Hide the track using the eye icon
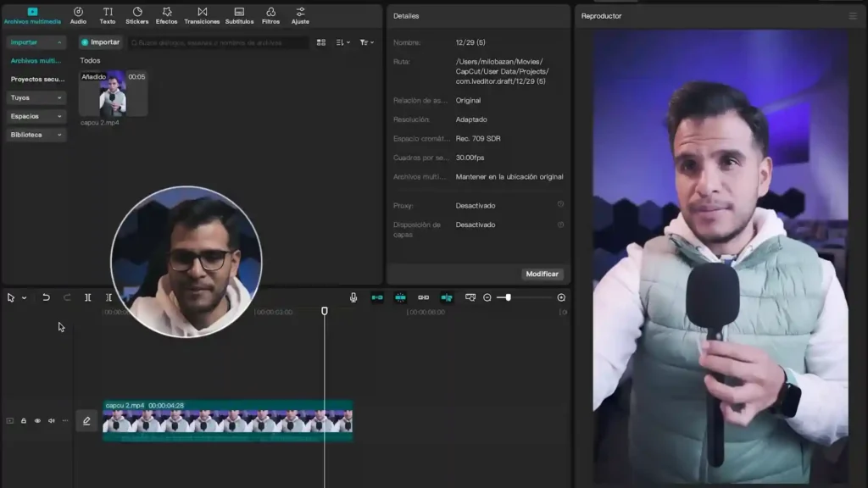This screenshot has height=488, width=868. click(x=38, y=420)
